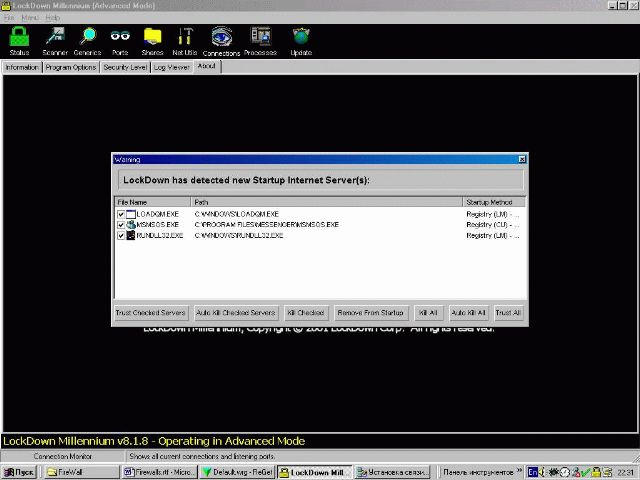
Task: Click the RUNDLL32.EXE file icon
Action: click(x=131, y=236)
